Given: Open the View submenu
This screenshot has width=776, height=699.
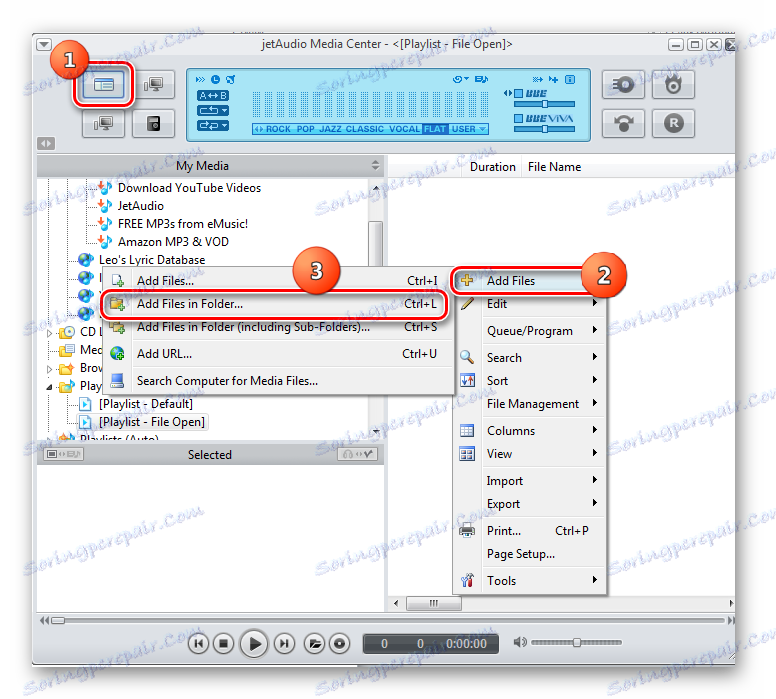Looking at the screenshot, I should 530,454.
